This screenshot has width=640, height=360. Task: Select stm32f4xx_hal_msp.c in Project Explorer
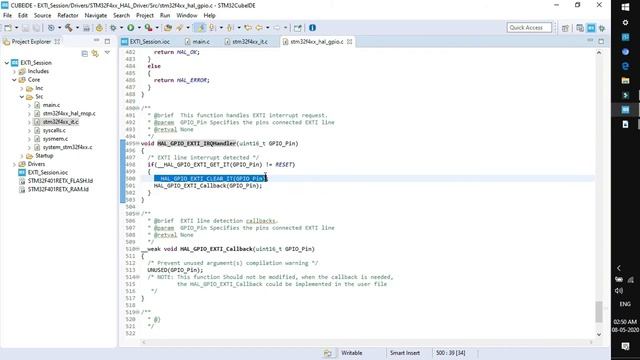(69, 113)
